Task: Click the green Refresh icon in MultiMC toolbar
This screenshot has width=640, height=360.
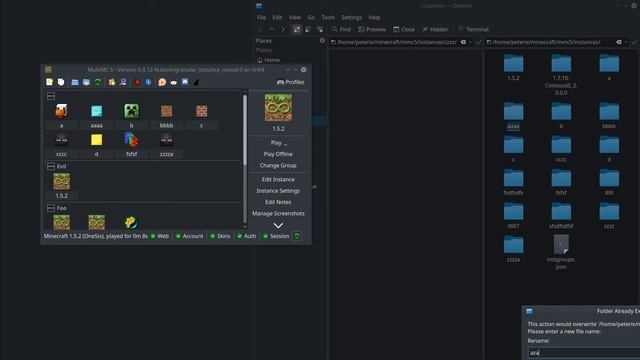Action: coord(98,82)
